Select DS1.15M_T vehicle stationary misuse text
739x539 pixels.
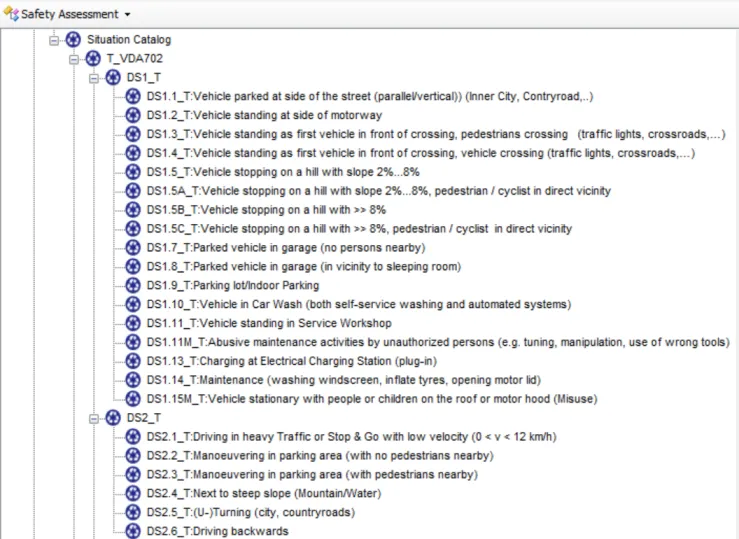(372, 399)
